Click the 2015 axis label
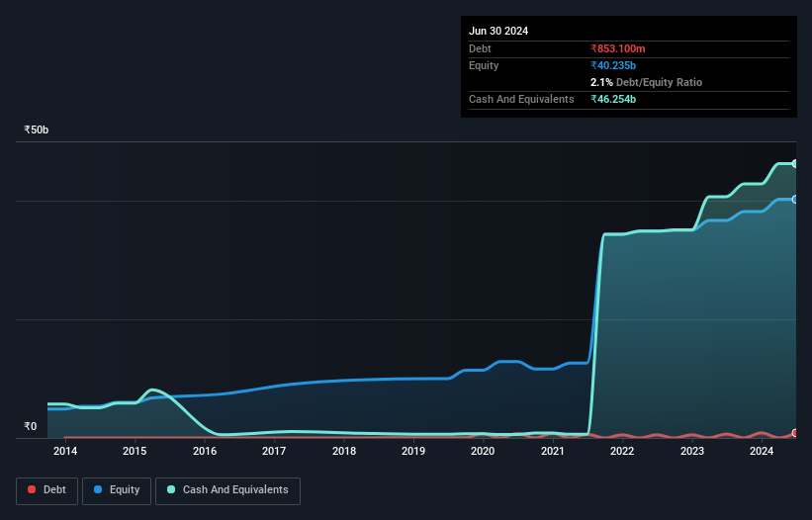The width and height of the screenshot is (812, 520). [x=135, y=451]
